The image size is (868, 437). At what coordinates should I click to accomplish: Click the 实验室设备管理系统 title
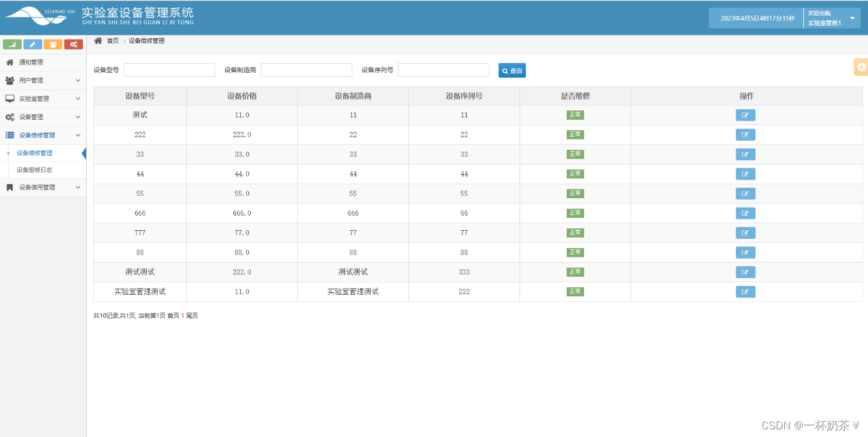tap(138, 13)
